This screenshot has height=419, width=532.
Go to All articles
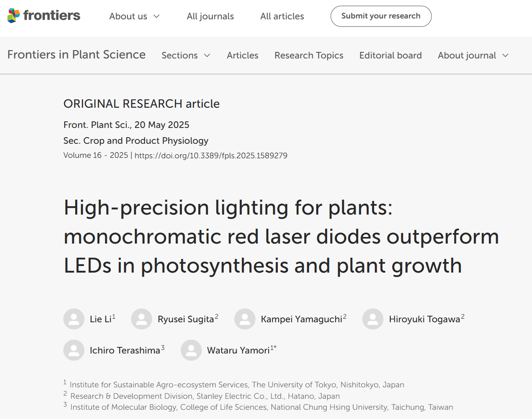(282, 16)
